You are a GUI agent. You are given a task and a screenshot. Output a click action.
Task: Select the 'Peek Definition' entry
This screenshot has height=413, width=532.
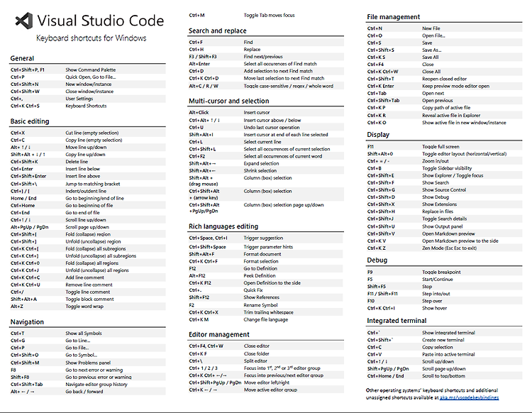pos(260,275)
